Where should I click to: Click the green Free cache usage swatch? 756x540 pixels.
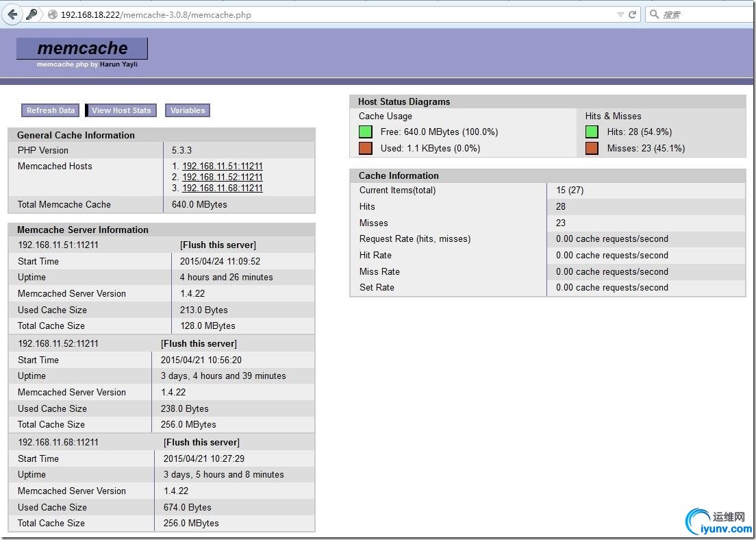pyautogui.click(x=366, y=132)
